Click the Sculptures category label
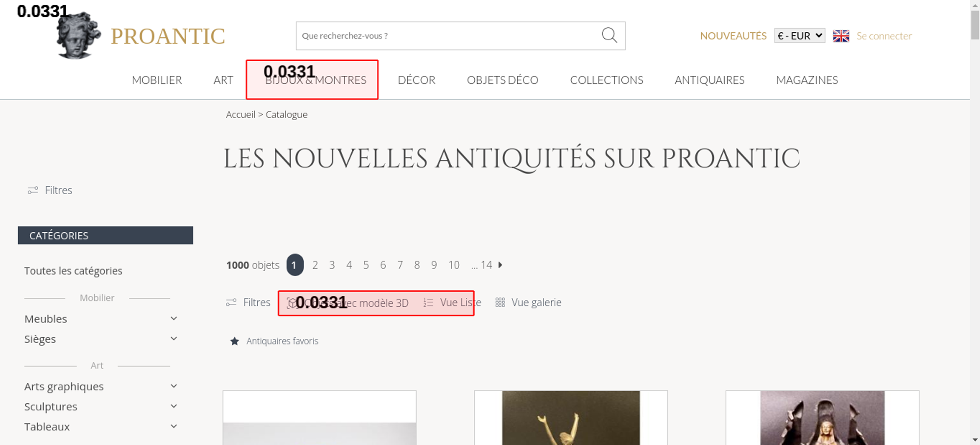 point(50,407)
